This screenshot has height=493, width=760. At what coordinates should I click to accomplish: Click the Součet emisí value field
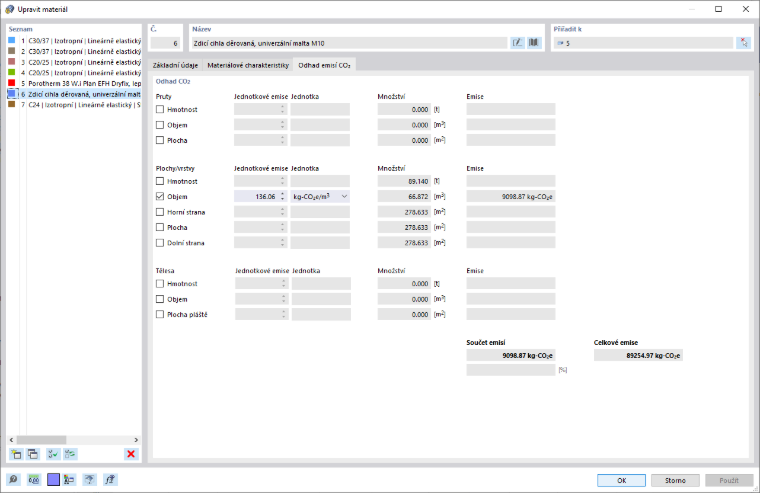(510, 355)
